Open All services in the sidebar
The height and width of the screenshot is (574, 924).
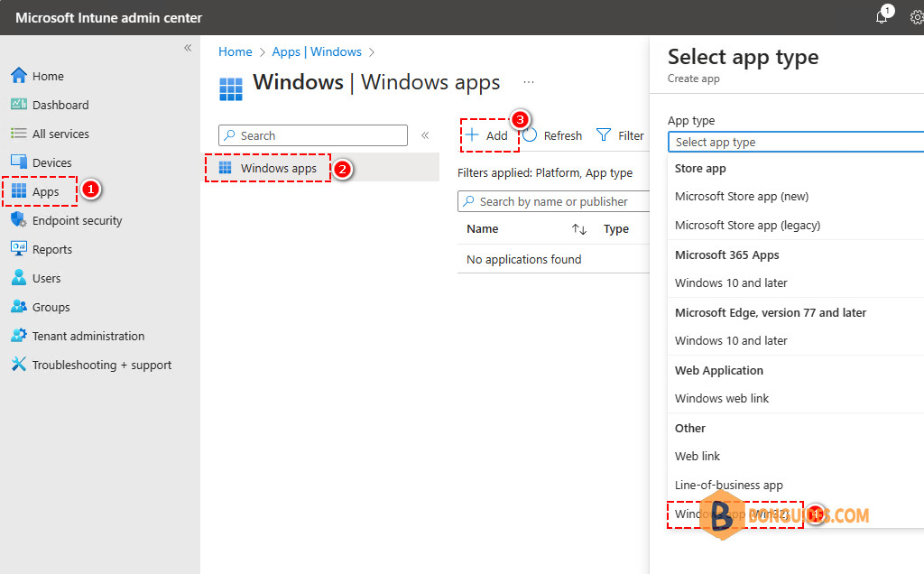point(60,134)
